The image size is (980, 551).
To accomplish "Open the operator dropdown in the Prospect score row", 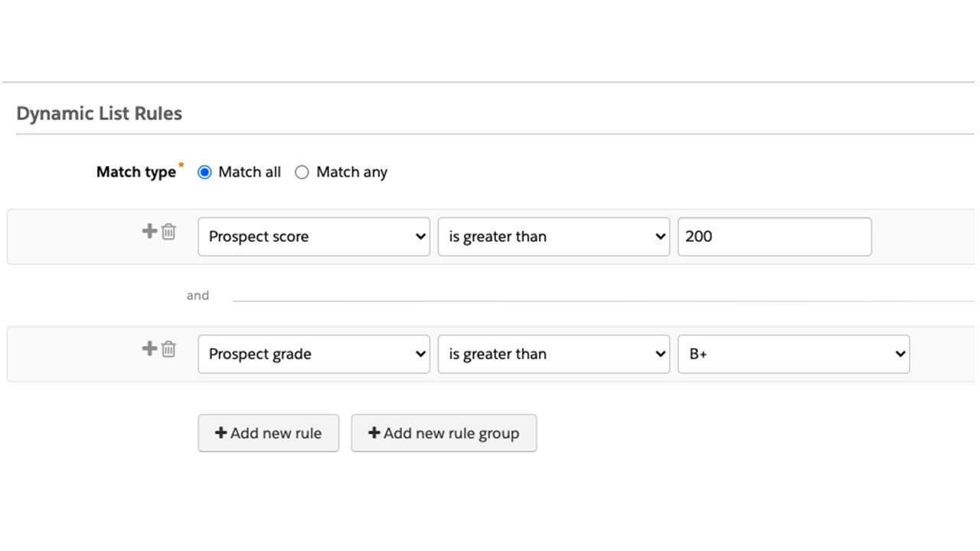I will tap(554, 236).
